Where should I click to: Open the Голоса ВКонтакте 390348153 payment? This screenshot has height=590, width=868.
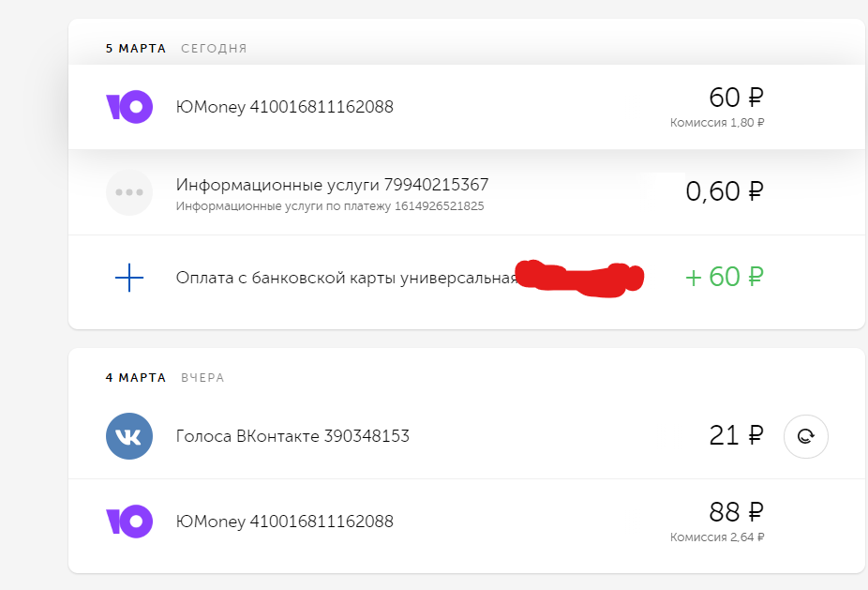coord(292,436)
